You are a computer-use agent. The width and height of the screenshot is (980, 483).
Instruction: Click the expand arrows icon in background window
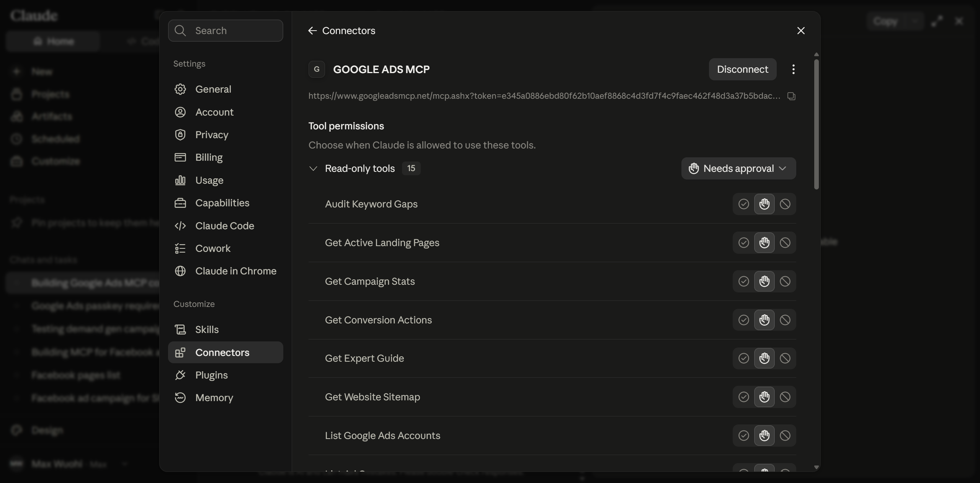click(937, 21)
